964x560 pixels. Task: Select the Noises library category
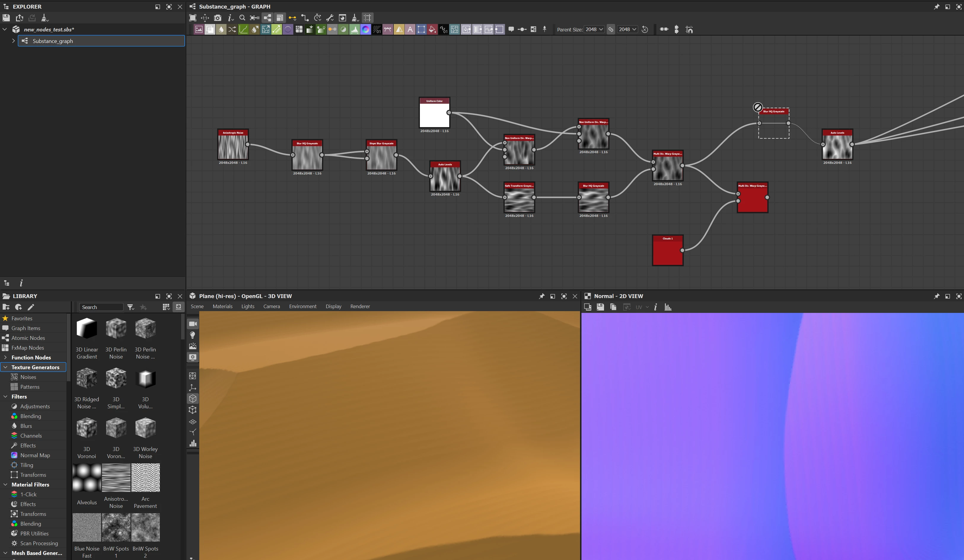click(x=28, y=377)
